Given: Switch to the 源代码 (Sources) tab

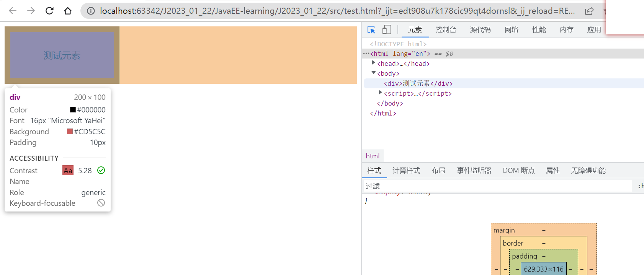Looking at the screenshot, I should click(x=481, y=30).
